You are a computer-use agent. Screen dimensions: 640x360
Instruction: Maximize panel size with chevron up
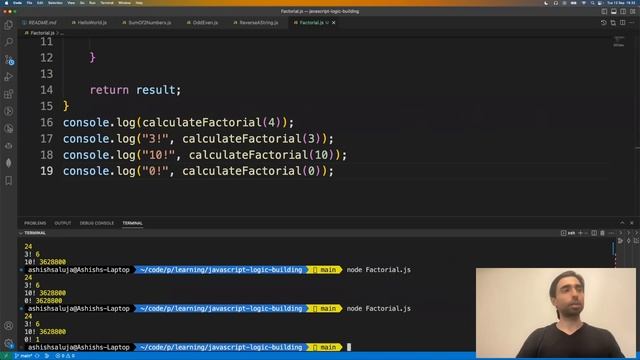[x=622, y=223]
